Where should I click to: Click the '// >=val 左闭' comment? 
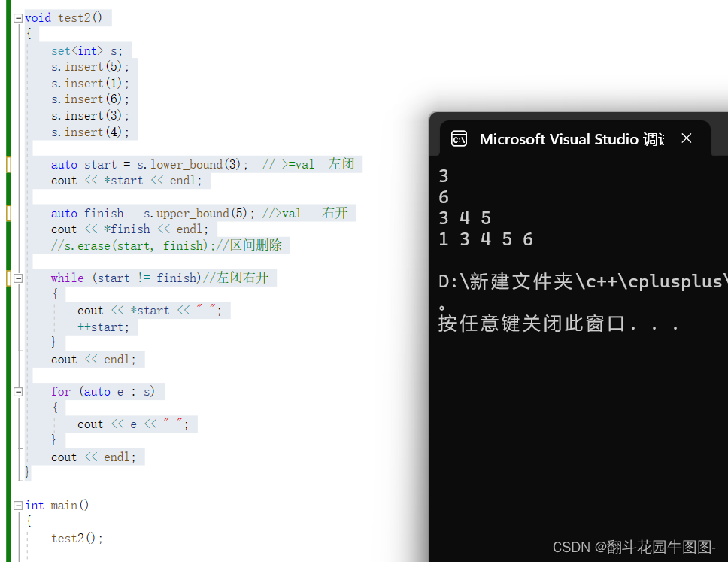[308, 164]
